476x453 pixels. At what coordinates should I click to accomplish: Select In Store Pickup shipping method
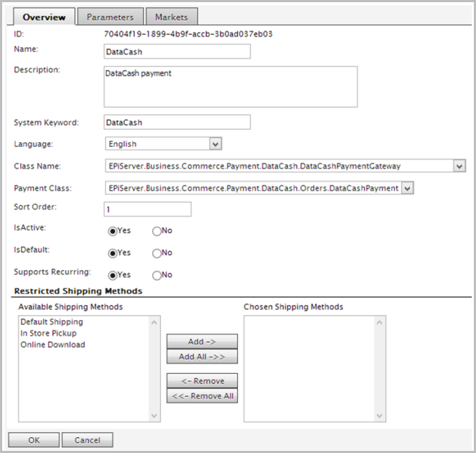pyautogui.click(x=48, y=333)
